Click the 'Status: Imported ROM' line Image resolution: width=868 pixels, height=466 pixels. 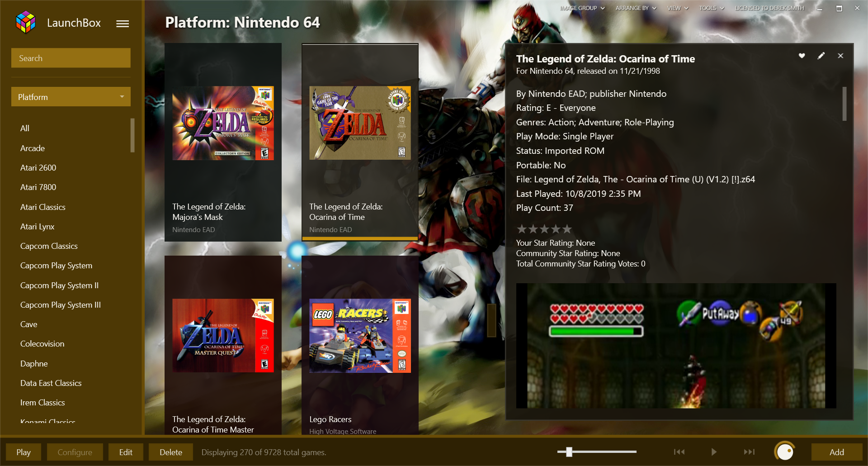tap(560, 151)
